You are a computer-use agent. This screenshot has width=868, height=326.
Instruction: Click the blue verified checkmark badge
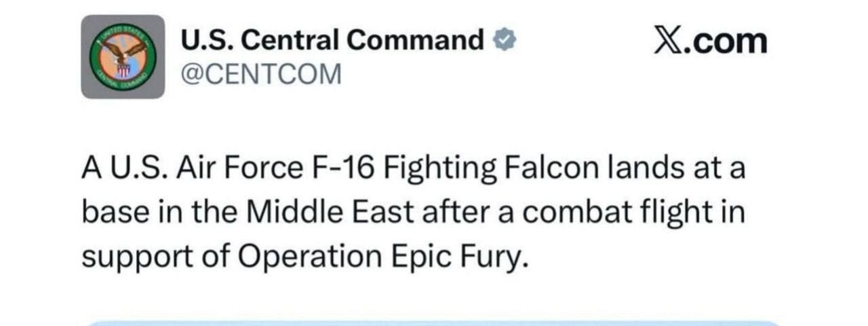click(x=504, y=41)
